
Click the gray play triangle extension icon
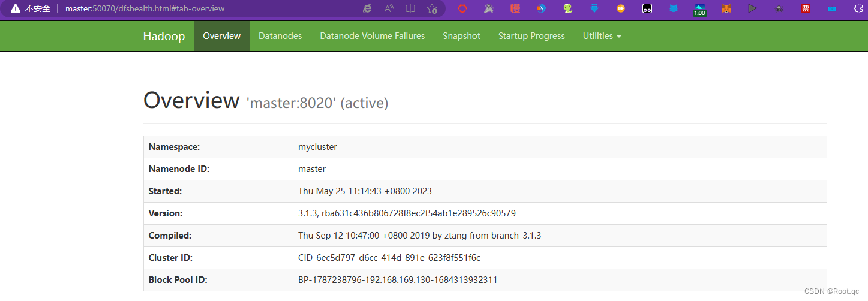coord(753,8)
